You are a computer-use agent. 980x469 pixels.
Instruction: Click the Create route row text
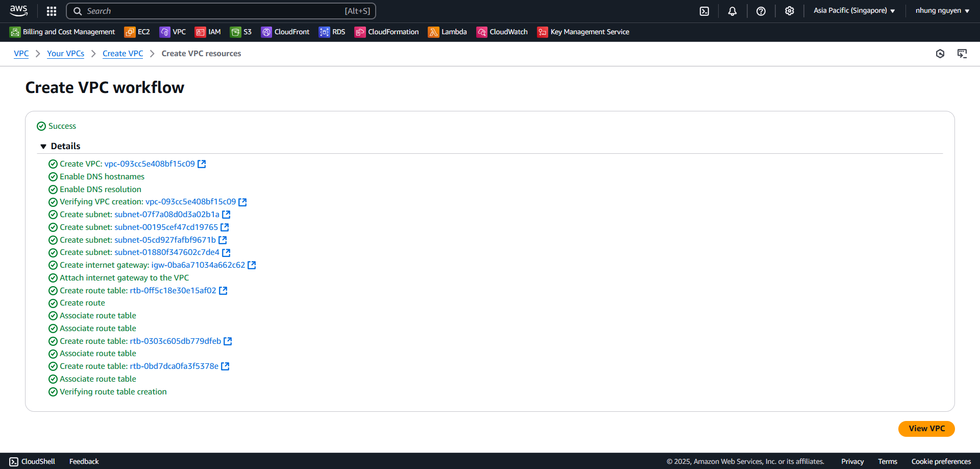[x=82, y=303]
